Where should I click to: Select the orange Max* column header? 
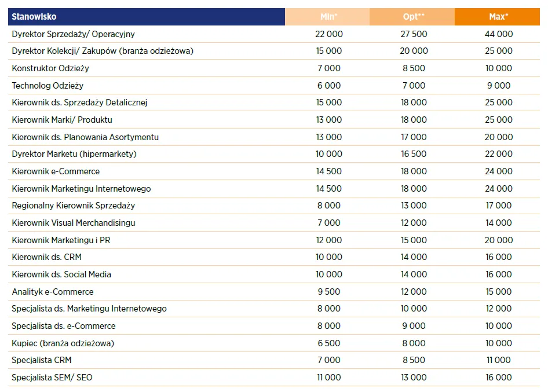point(498,17)
